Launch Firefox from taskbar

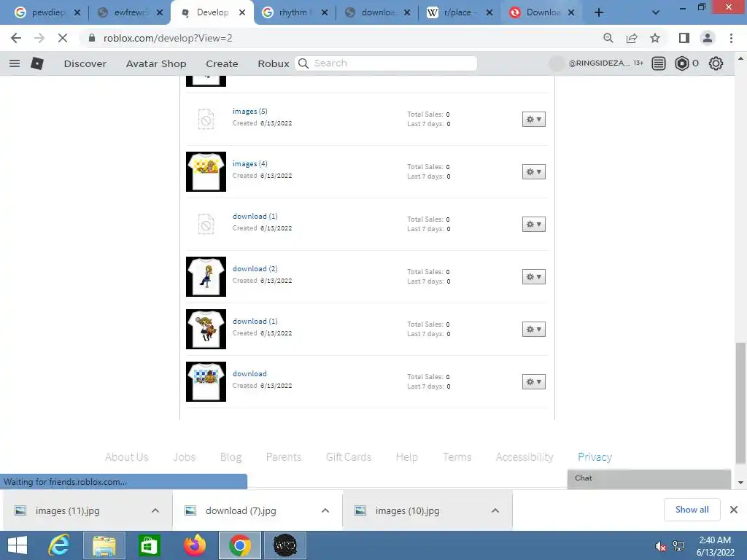point(195,545)
